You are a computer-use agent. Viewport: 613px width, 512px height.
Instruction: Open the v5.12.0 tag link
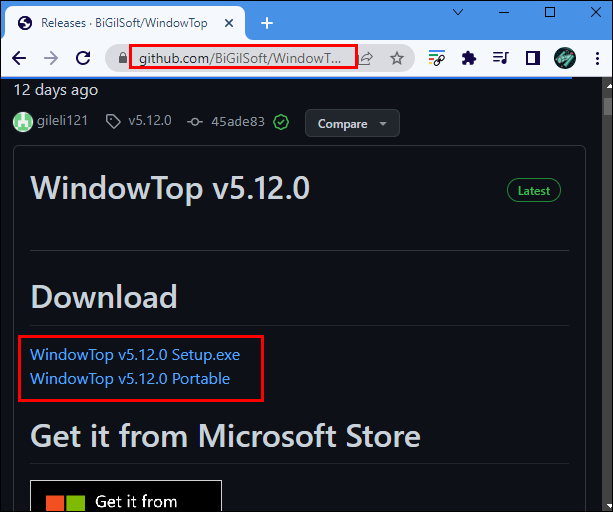point(150,121)
